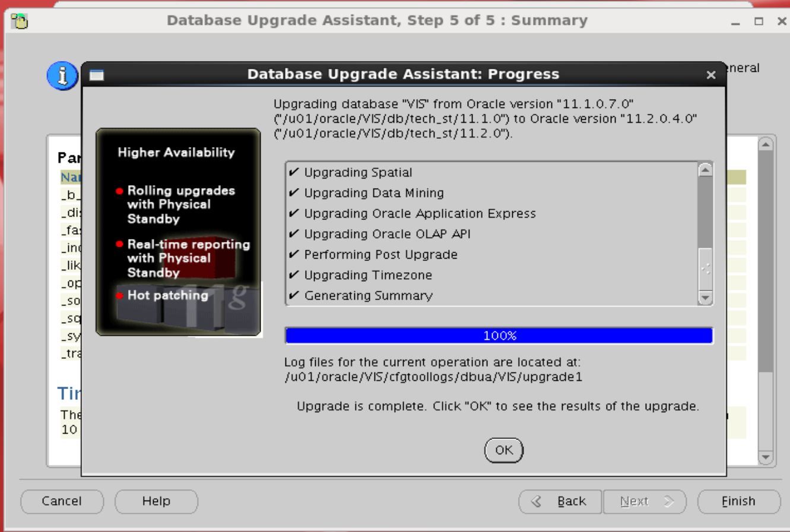
Task: Maximize the Database Upgrade Assistant window
Action: coord(759,21)
